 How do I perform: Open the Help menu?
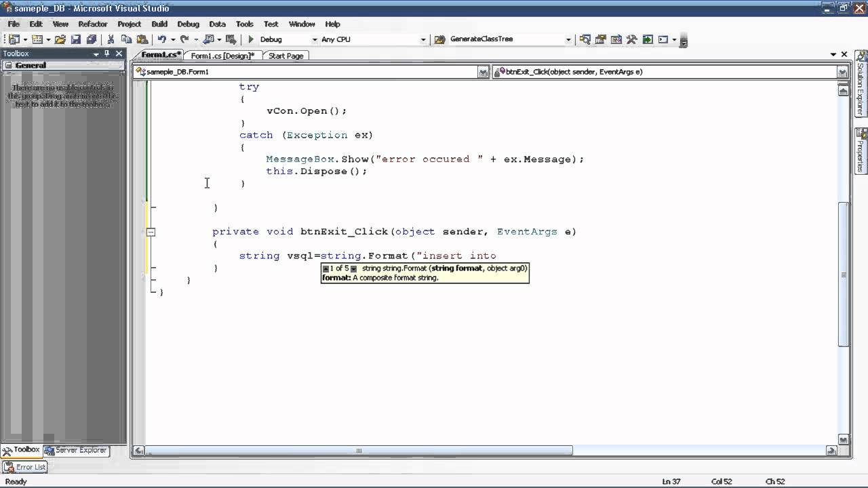point(332,24)
